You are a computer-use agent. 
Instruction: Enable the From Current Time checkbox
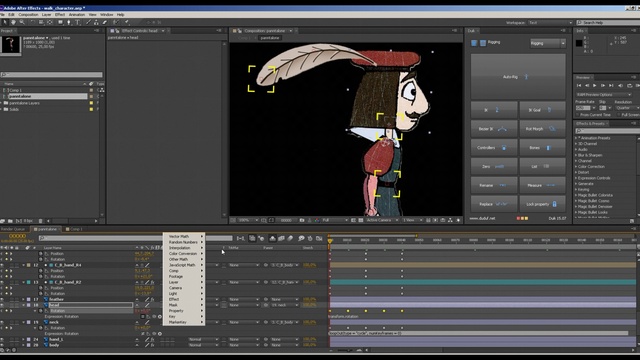pos(578,115)
